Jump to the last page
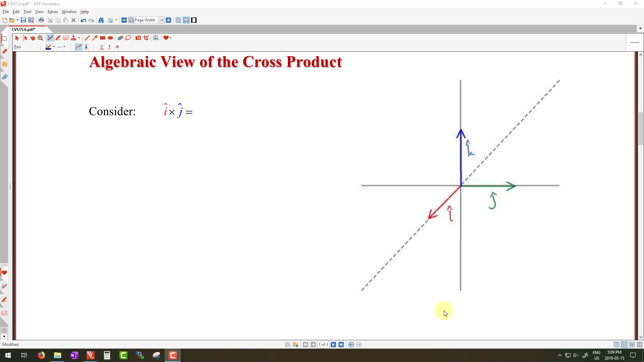This screenshot has width=644, height=362. click(x=341, y=345)
